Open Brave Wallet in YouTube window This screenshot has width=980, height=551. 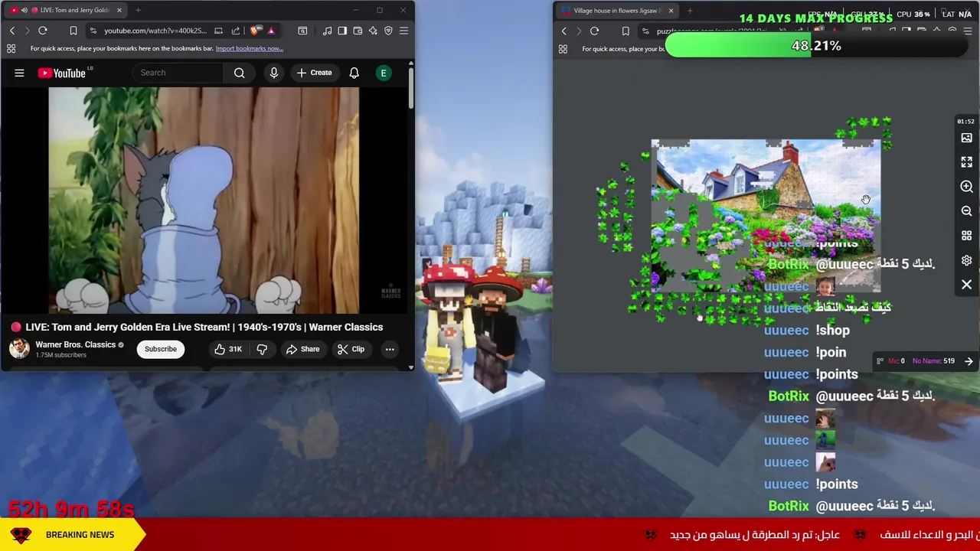click(x=358, y=31)
